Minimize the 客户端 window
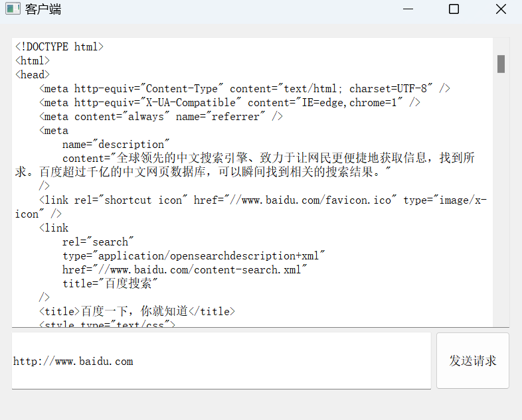 pyautogui.click(x=408, y=9)
